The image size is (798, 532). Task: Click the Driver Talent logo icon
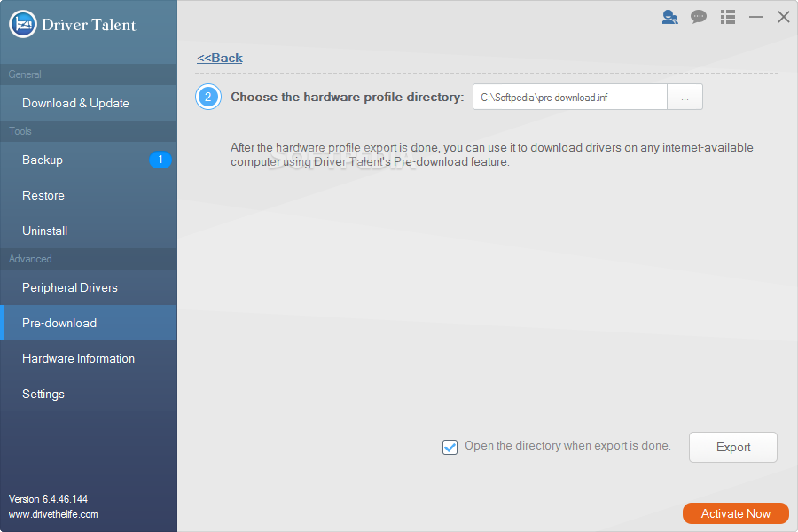(23, 24)
